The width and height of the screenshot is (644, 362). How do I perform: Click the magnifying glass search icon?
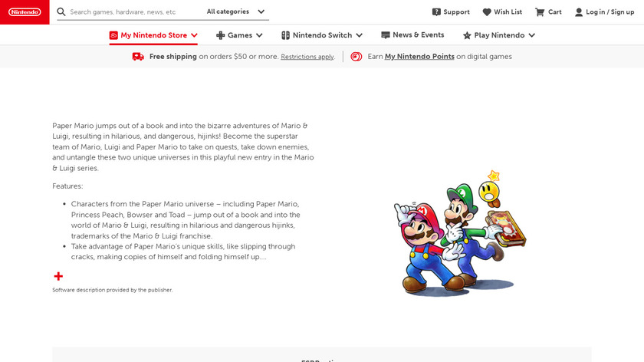[x=61, y=12]
